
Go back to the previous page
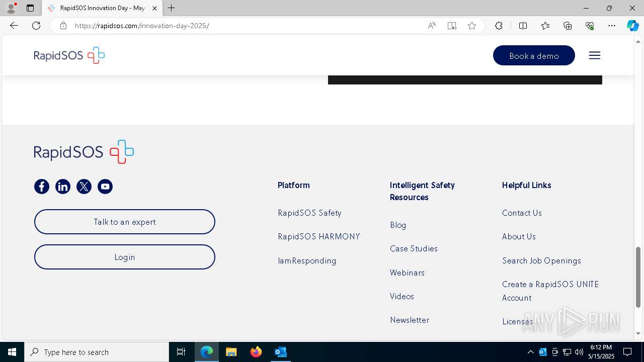(14, 26)
